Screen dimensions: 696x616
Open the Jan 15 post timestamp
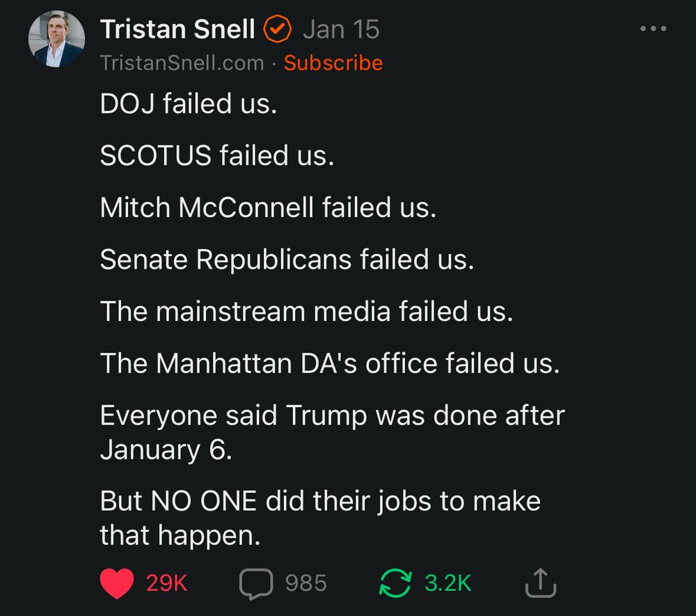click(x=341, y=29)
